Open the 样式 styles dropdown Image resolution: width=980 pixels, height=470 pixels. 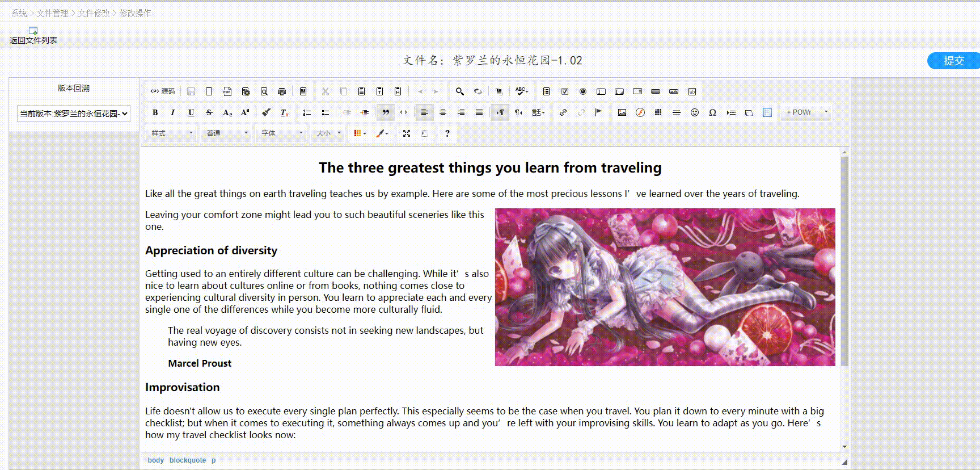click(172, 133)
